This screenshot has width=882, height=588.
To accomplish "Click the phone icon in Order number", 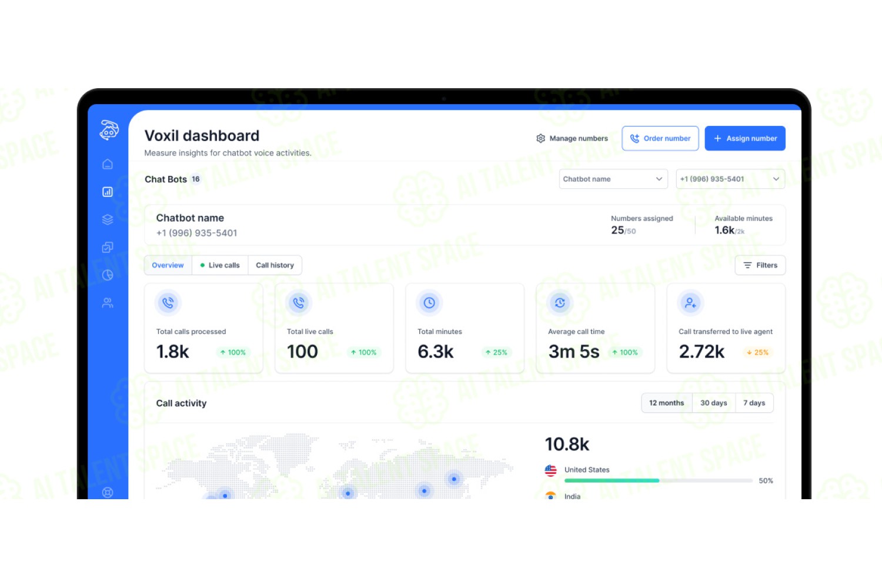I will (x=634, y=138).
